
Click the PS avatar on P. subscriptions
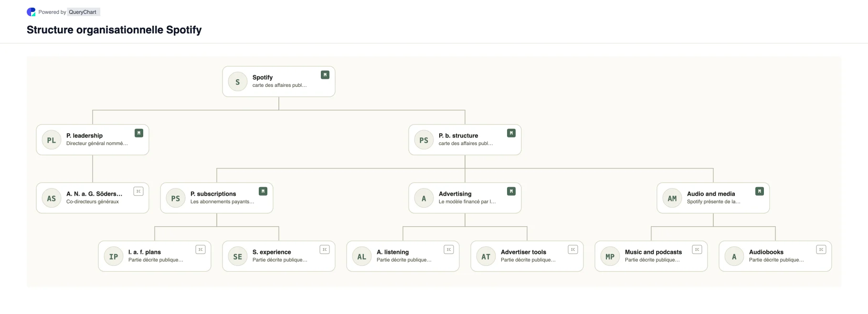click(x=176, y=198)
